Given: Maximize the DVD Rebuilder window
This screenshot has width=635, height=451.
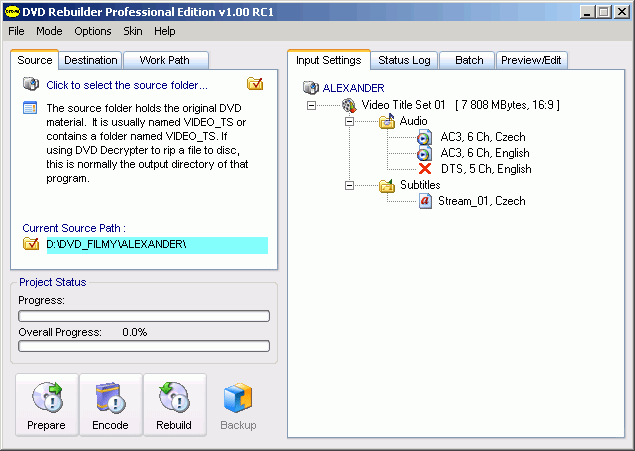Looking at the screenshot, I should pos(604,12).
